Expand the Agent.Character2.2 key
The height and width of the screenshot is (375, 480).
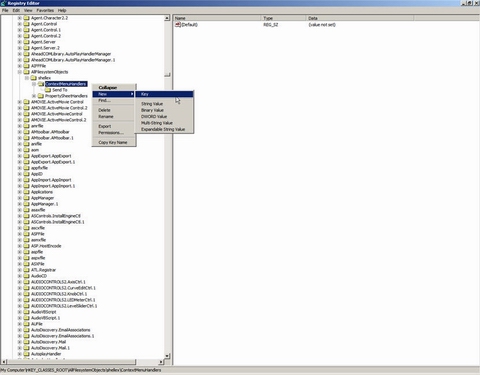pos(19,18)
